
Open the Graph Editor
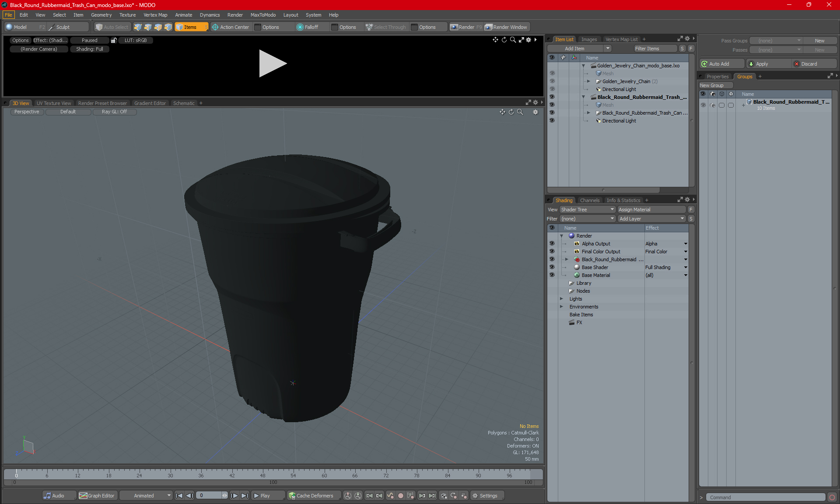[97, 496]
